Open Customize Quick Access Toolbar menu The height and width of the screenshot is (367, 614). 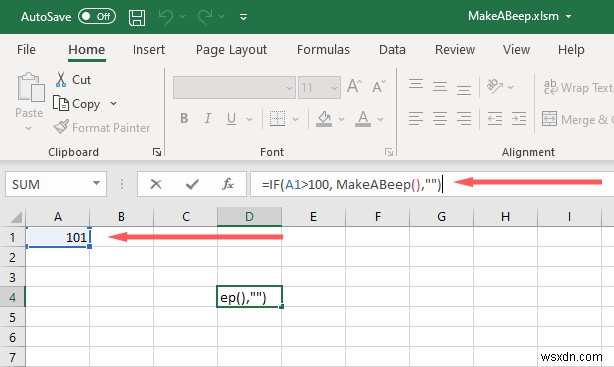tap(243, 17)
